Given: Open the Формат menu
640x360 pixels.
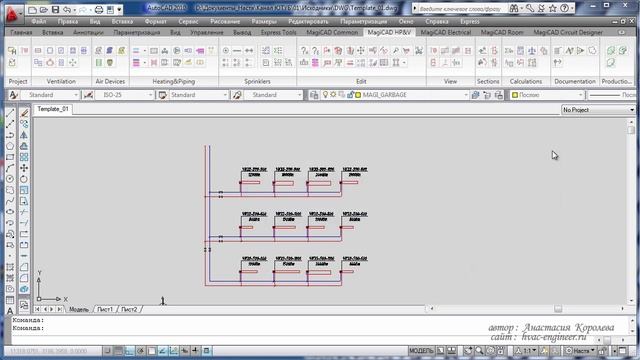Looking at the screenshot, I should click(156, 21).
